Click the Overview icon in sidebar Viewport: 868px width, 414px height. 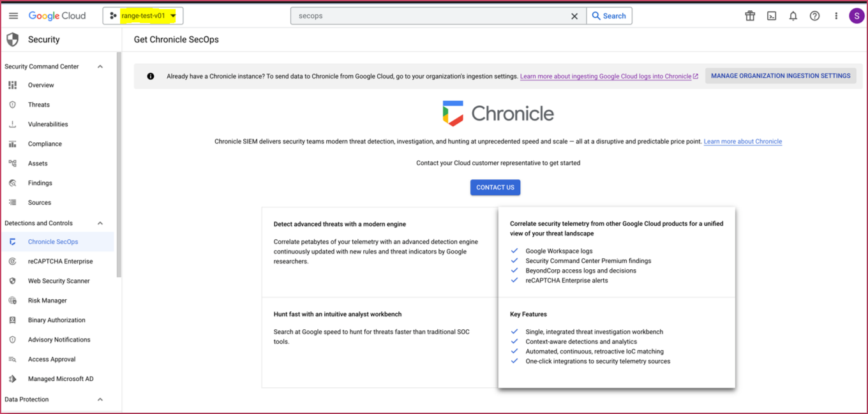click(13, 85)
